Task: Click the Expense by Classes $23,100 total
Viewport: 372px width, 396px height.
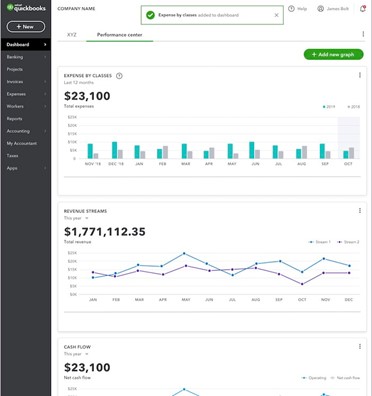Action: [x=87, y=96]
